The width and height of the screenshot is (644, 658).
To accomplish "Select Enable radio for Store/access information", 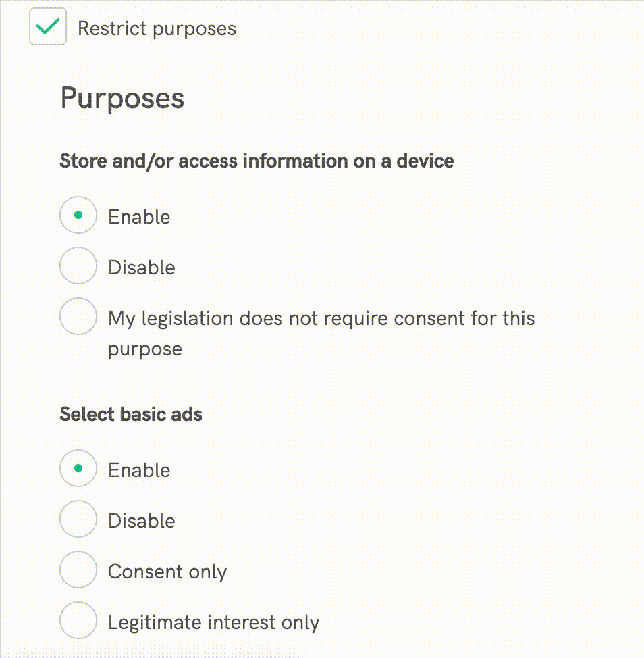I will coord(78,216).
